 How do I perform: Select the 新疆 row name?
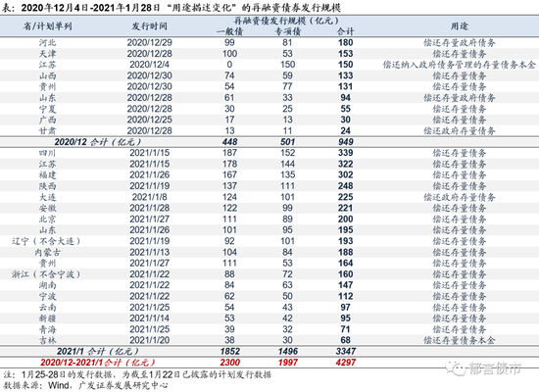(47, 318)
